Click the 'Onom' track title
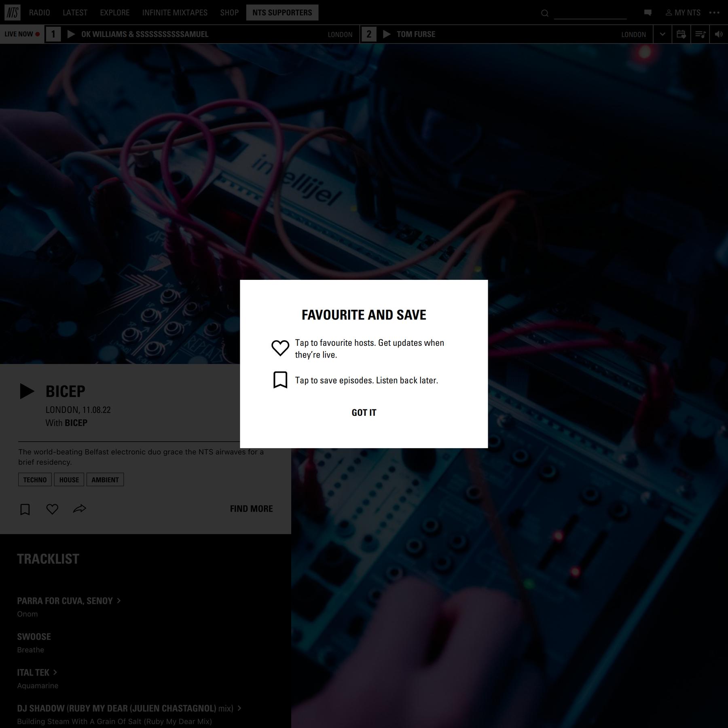This screenshot has width=728, height=728. pos(28,614)
